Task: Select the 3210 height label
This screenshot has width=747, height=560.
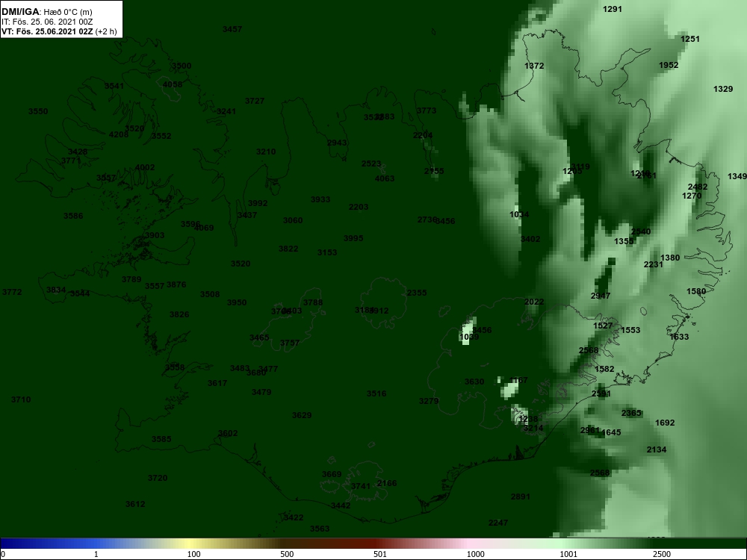Action: [266, 152]
